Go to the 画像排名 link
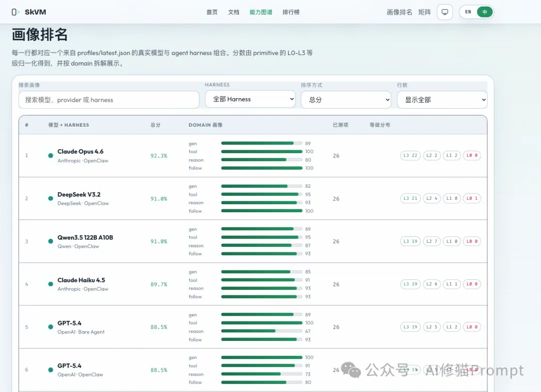The height and width of the screenshot is (392, 541). click(399, 12)
